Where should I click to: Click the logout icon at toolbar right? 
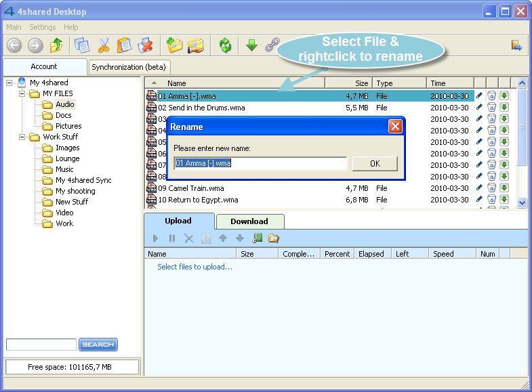click(516, 45)
